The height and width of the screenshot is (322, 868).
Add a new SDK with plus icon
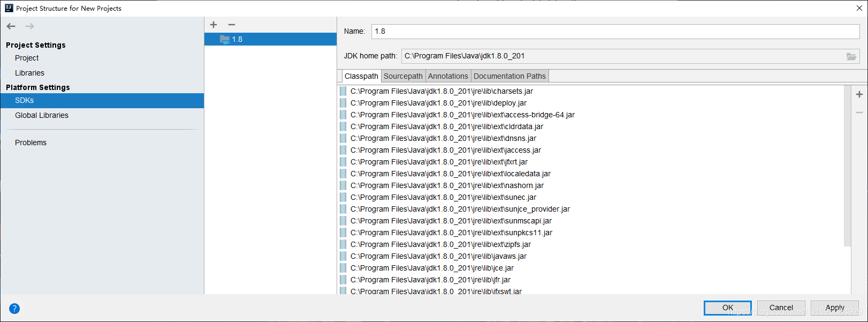pyautogui.click(x=214, y=25)
